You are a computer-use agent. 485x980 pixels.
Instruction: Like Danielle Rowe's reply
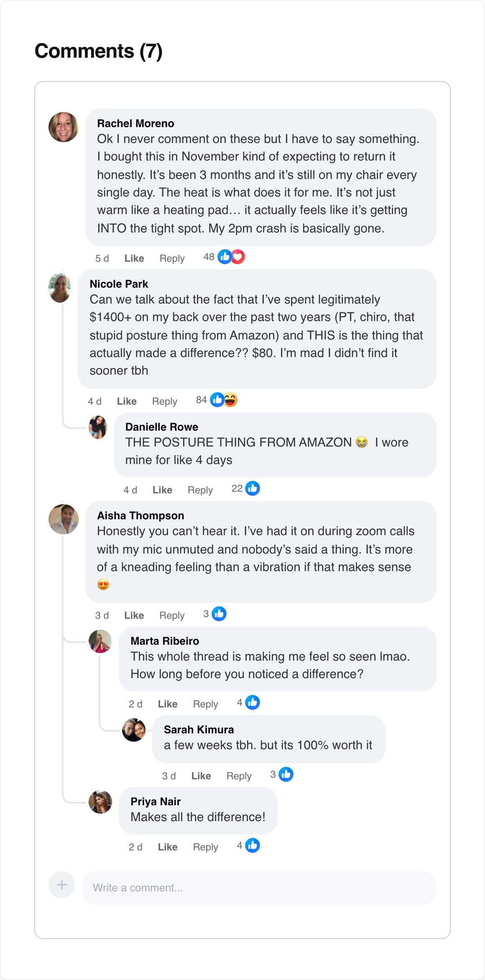[x=162, y=490]
